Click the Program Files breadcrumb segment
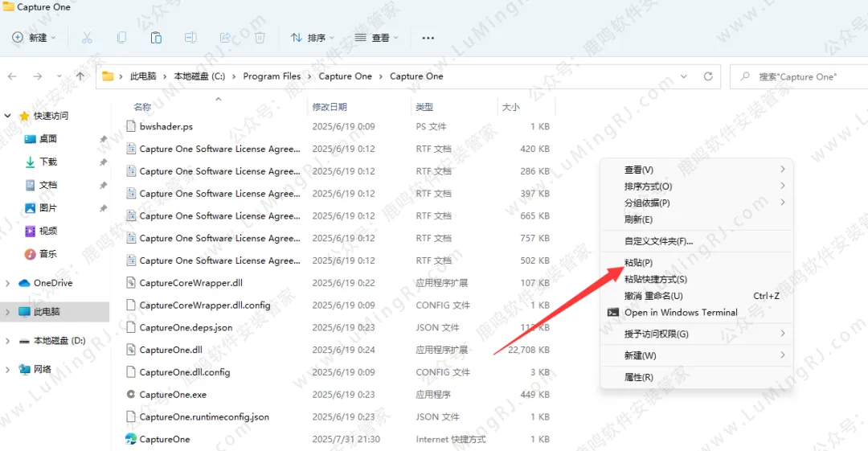 (x=272, y=76)
